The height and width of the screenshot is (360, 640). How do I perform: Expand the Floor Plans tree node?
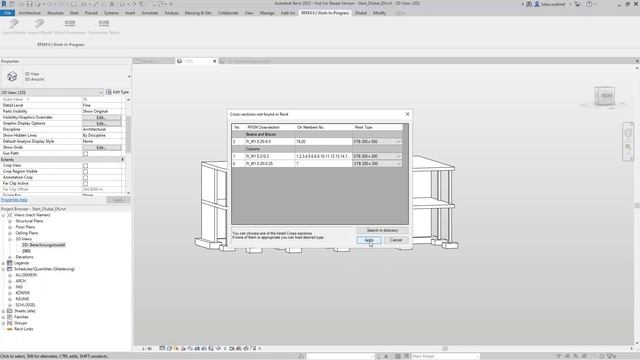click(x=10, y=227)
